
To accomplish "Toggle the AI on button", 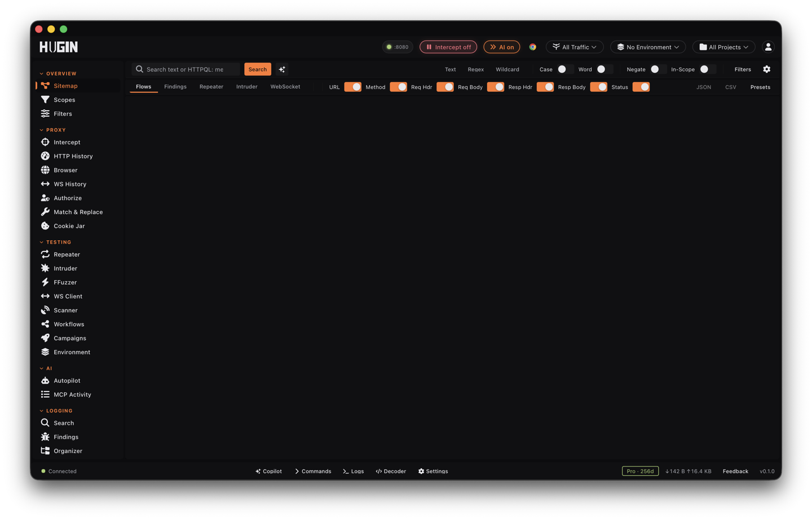I will 502,47.
